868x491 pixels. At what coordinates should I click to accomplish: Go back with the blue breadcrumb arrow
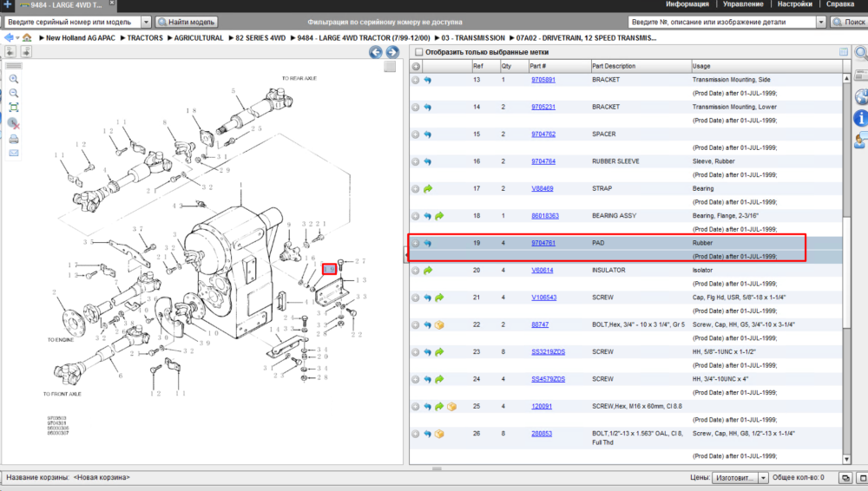9,37
